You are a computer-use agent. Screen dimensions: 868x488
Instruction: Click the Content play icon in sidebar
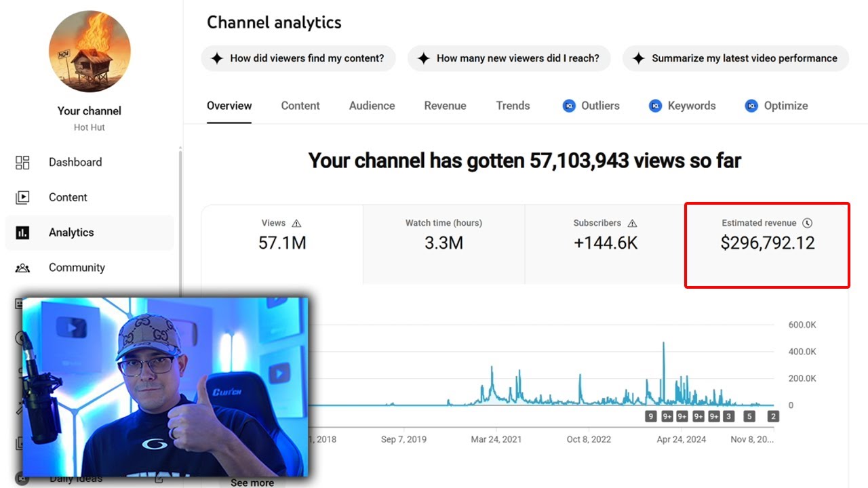click(22, 197)
